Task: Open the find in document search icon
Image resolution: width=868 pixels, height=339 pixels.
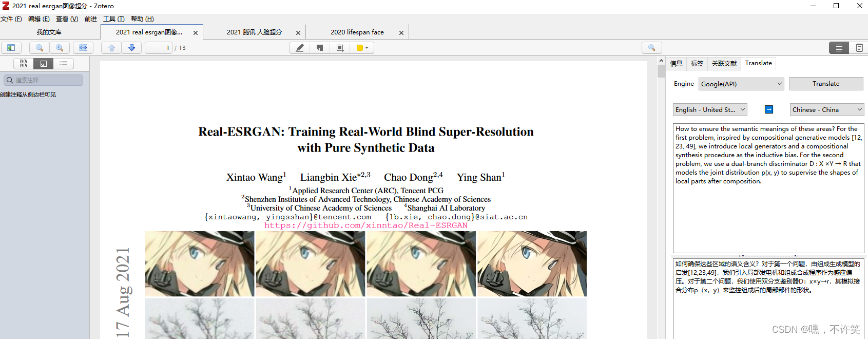Action: [x=652, y=48]
